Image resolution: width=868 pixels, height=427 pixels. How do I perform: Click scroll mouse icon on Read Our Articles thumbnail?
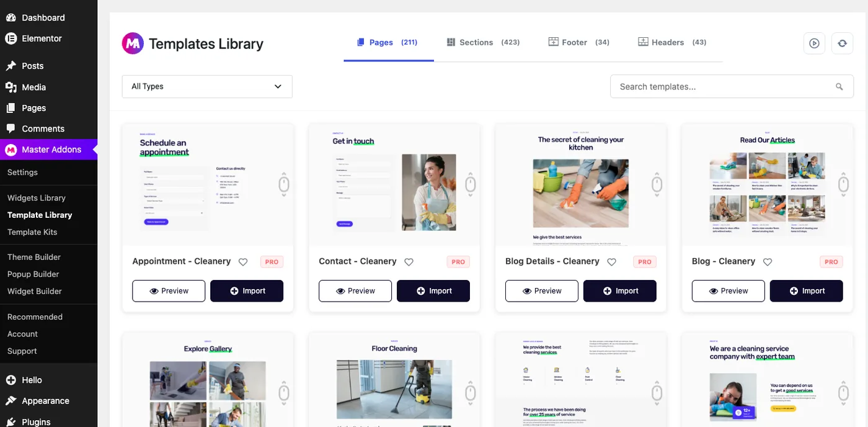(x=844, y=184)
